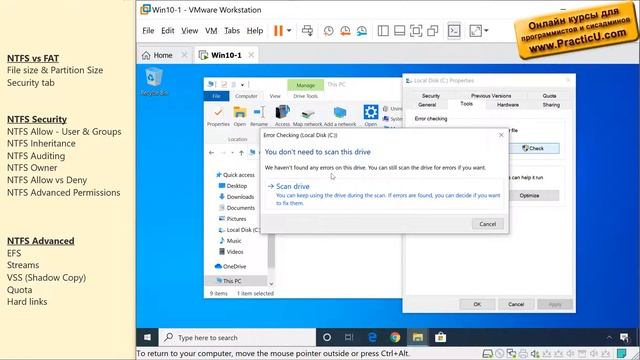Open the VMware View menu
The width and height of the screenshot is (640, 360).
click(189, 31)
